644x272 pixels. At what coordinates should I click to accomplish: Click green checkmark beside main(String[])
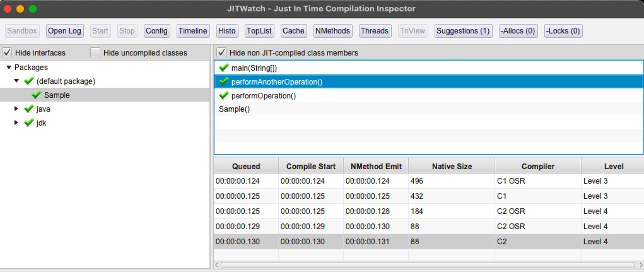tap(224, 68)
